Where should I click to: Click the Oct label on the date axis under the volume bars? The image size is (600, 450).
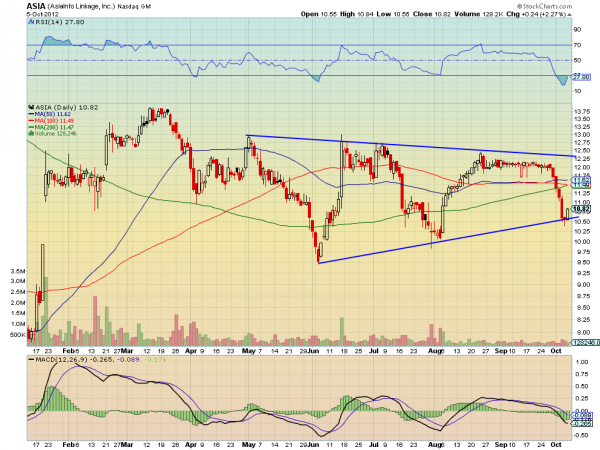556,351
